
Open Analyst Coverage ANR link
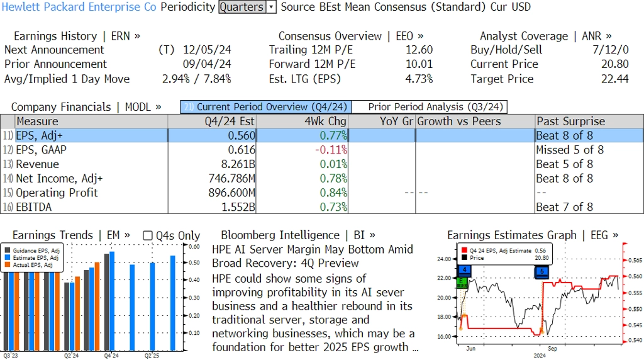tap(545, 36)
